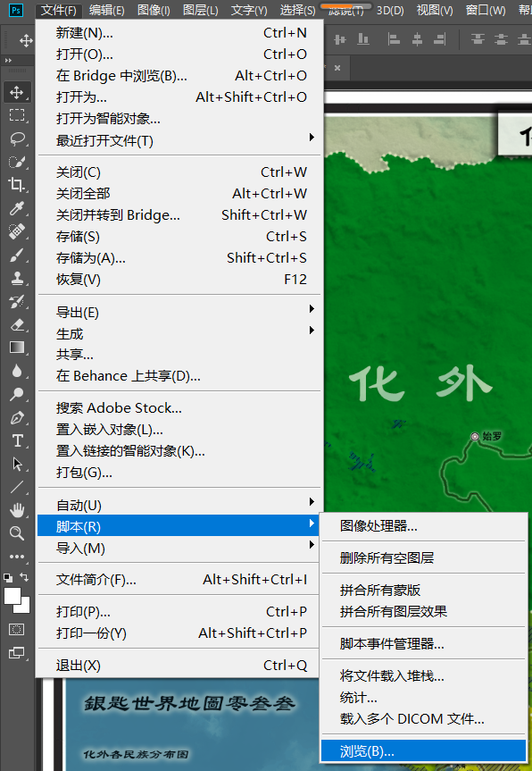The image size is (532, 771).
Task: Select the Brush tool
Action: tap(17, 256)
